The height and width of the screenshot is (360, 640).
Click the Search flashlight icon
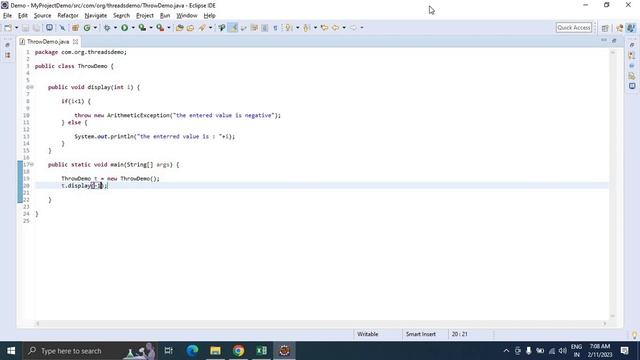click(202, 28)
